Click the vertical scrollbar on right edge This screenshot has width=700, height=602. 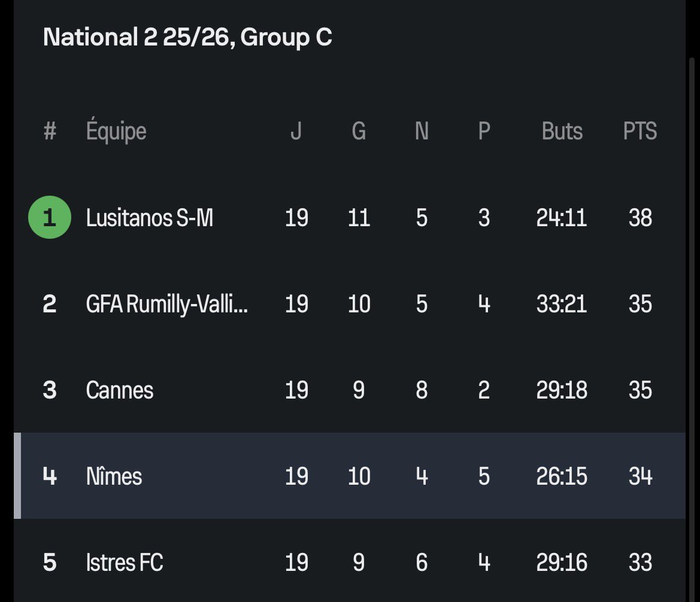692,330
